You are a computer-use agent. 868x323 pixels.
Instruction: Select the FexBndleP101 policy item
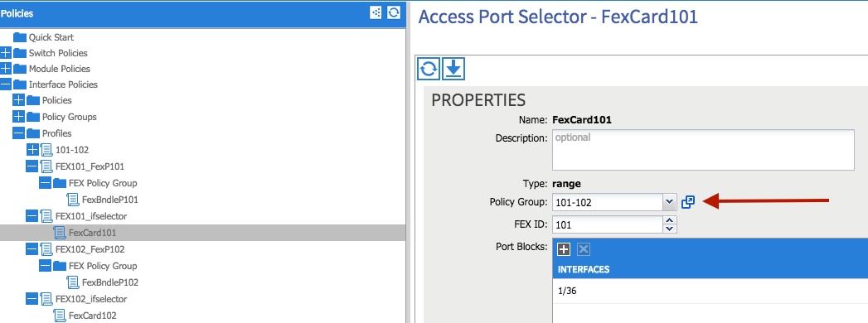click(x=109, y=199)
